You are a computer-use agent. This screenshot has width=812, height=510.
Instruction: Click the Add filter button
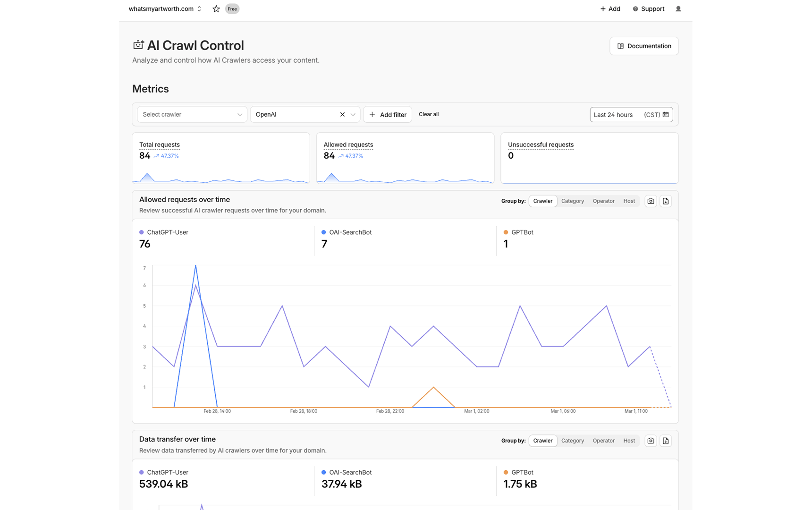pyautogui.click(x=387, y=114)
